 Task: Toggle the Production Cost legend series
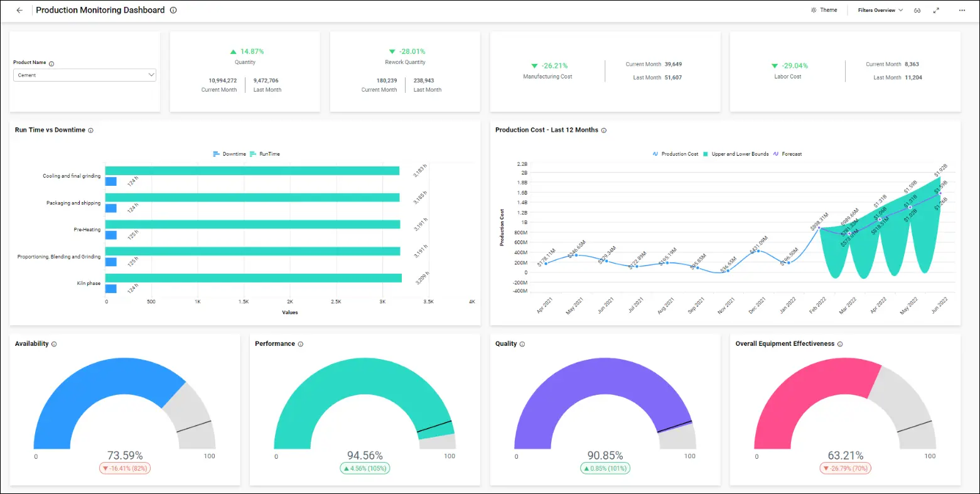pyautogui.click(x=676, y=154)
